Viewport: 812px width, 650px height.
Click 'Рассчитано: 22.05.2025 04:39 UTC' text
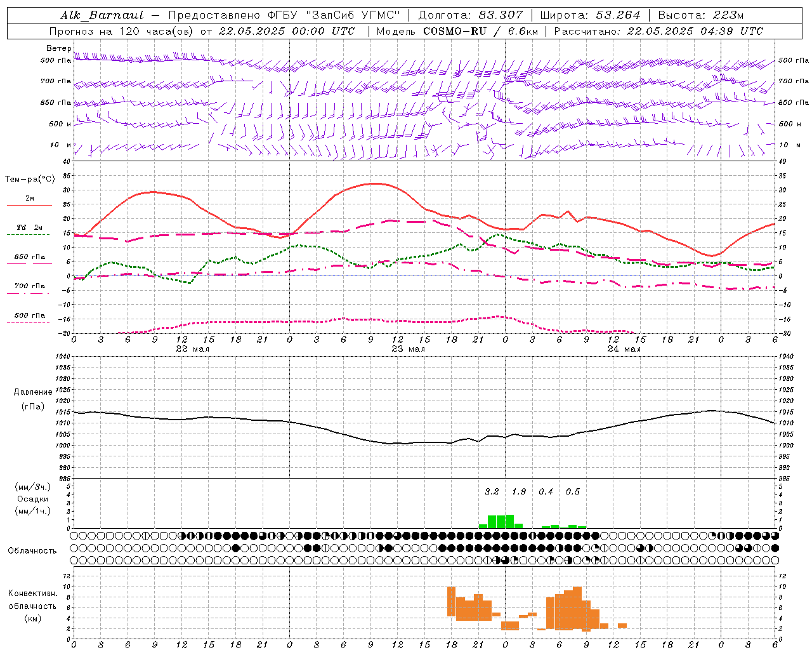[x=658, y=31]
